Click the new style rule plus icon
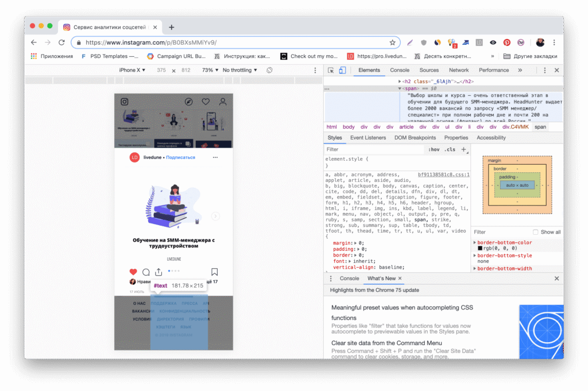Viewport: 588px width, 391px height. pos(464,149)
